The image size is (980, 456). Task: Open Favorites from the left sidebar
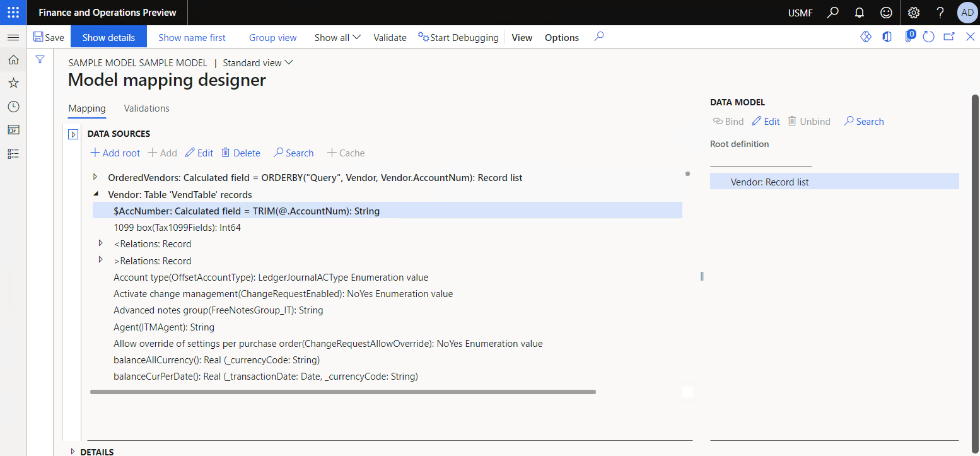pos(13,83)
